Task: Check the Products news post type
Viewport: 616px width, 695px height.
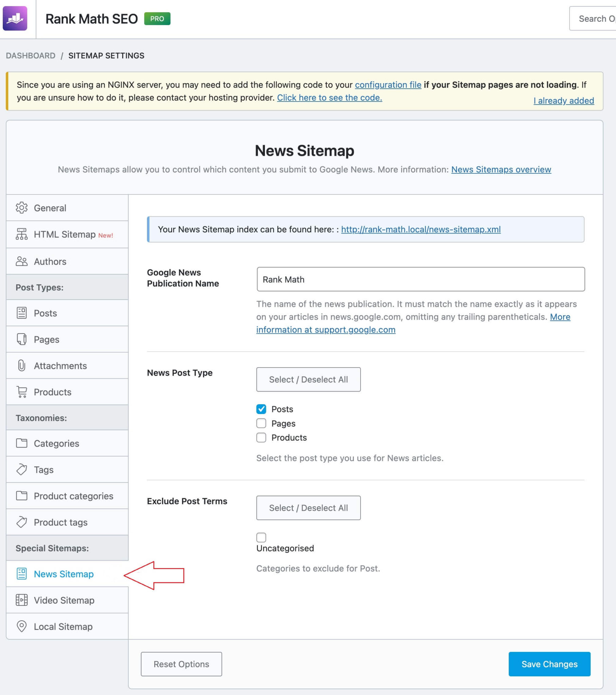Action: click(261, 437)
